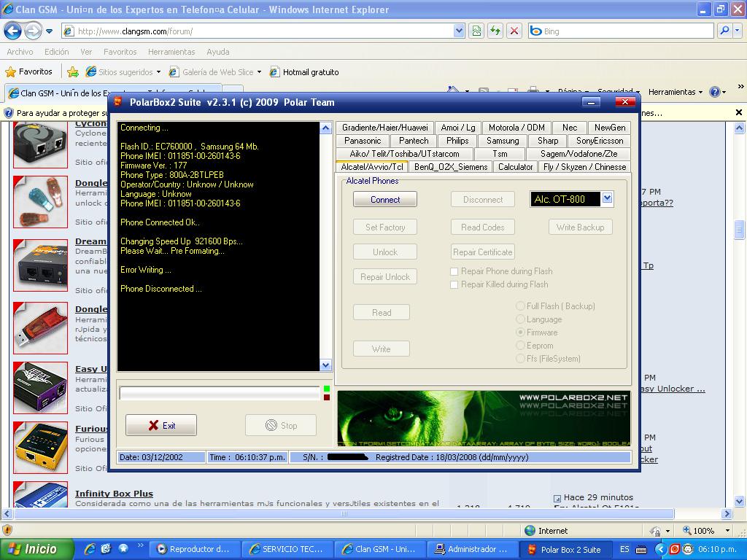Click Internet Explorer quick launch icon

(x=89, y=549)
